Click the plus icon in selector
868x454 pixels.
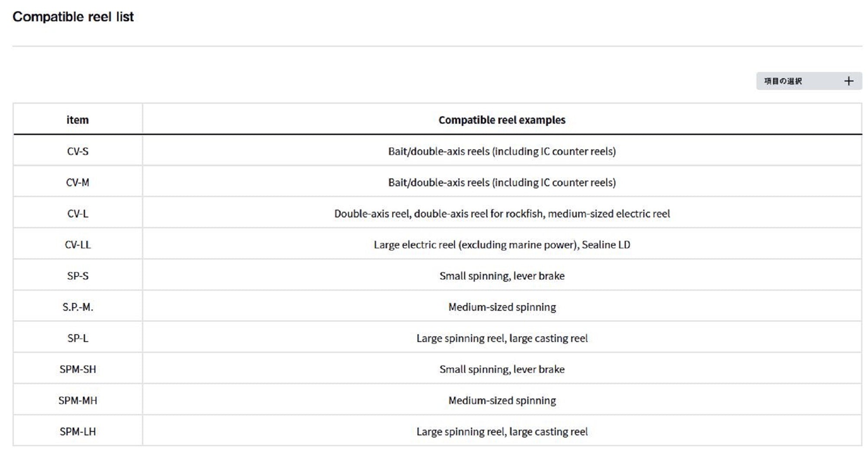point(848,81)
